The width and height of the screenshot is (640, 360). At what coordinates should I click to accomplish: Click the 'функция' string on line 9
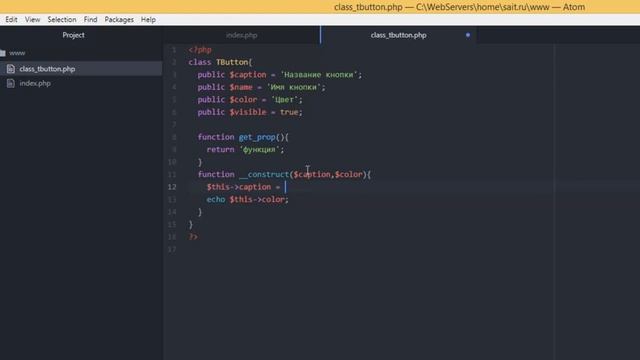259,149
